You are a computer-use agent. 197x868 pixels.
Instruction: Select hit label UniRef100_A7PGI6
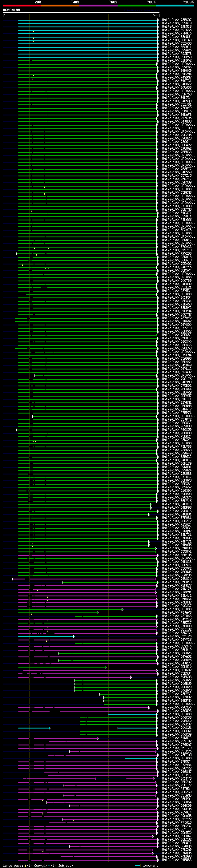pos(177,33)
